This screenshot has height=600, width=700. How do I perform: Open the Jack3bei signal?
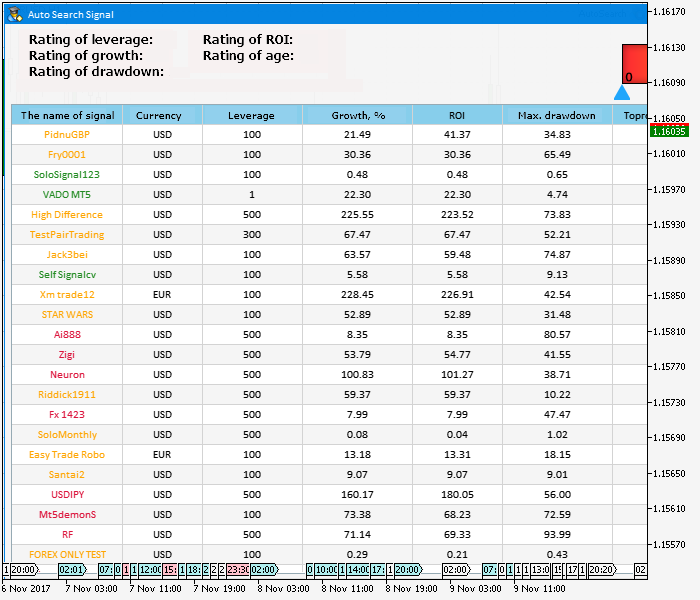coord(67,254)
